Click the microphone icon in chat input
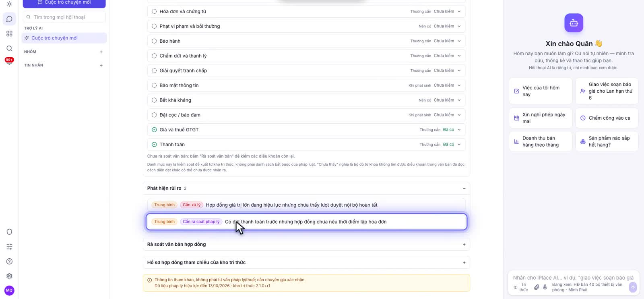644x299 pixels. [x=545, y=287]
